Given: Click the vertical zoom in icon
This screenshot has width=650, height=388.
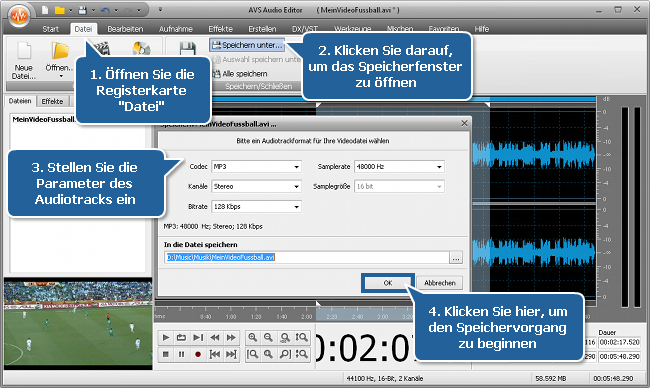Looking at the screenshot, I should click(x=302, y=337).
